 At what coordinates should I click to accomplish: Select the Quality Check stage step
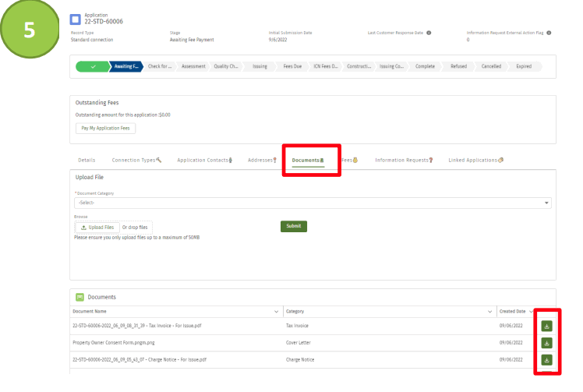226,66
